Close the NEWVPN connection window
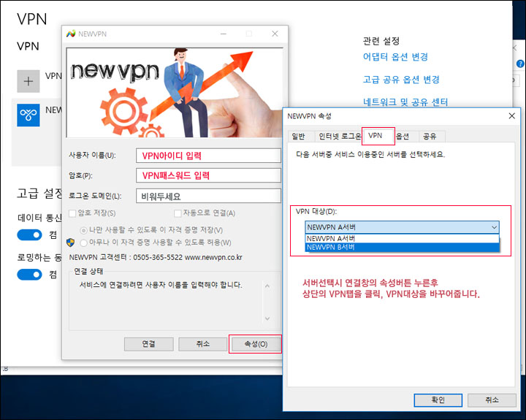The image size is (526, 420). tap(275, 34)
